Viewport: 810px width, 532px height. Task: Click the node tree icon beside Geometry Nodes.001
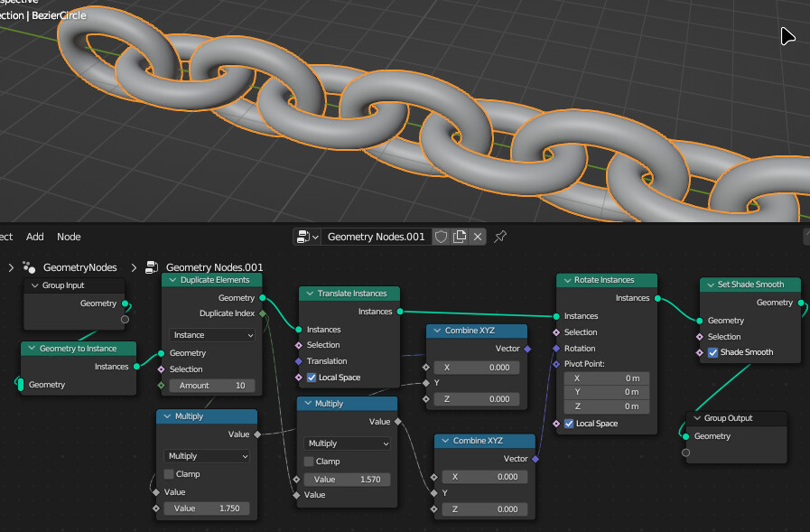pos(151,267)
